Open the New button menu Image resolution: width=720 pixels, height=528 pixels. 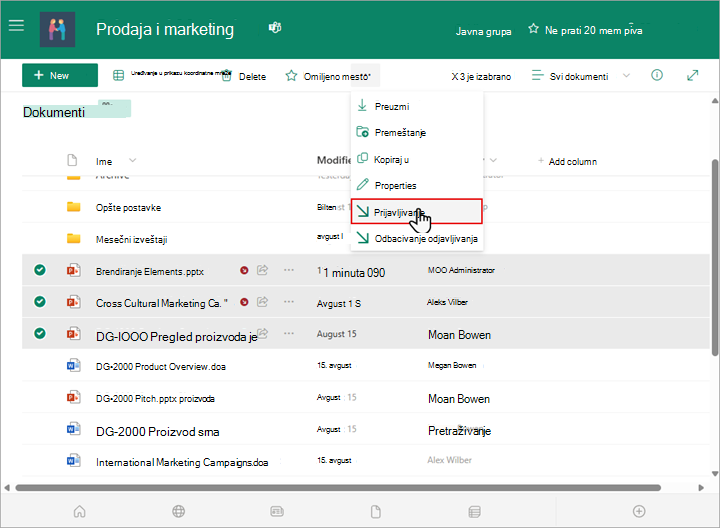point(60,75)
